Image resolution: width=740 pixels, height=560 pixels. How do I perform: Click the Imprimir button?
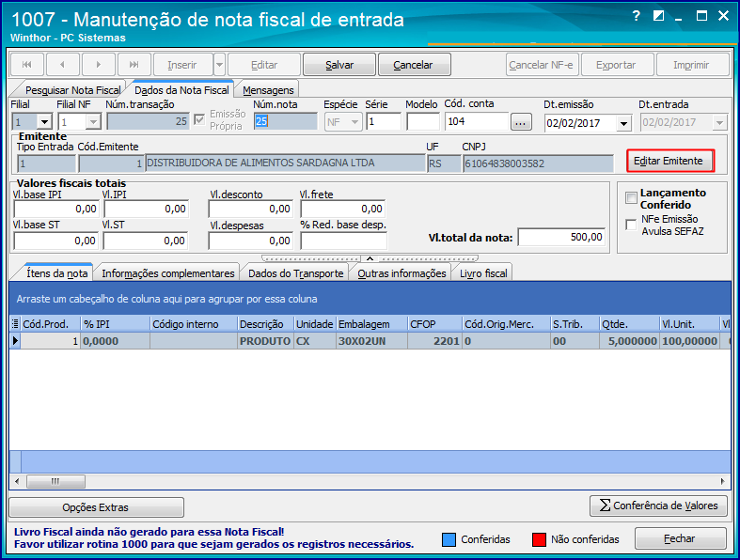coord(691,65)
